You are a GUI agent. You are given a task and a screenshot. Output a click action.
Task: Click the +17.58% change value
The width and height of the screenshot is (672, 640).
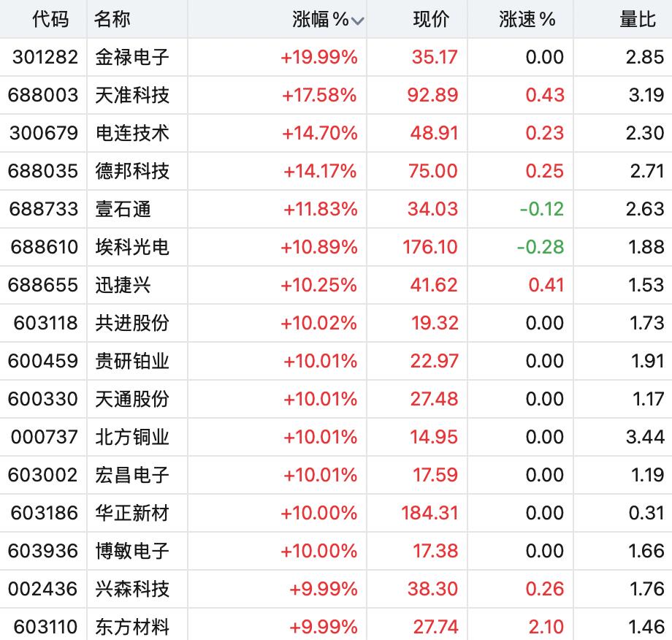pyautogui.click(x=319, y=95)
